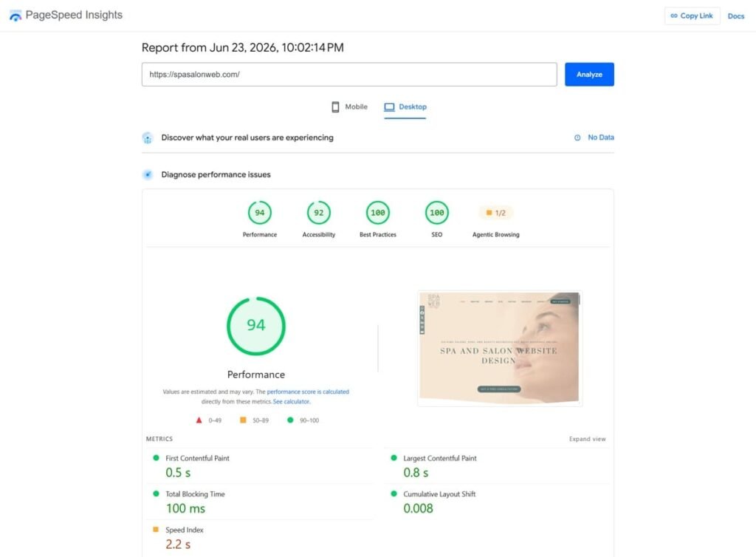Click the Speed Index orange square

(x=156, y=530)
